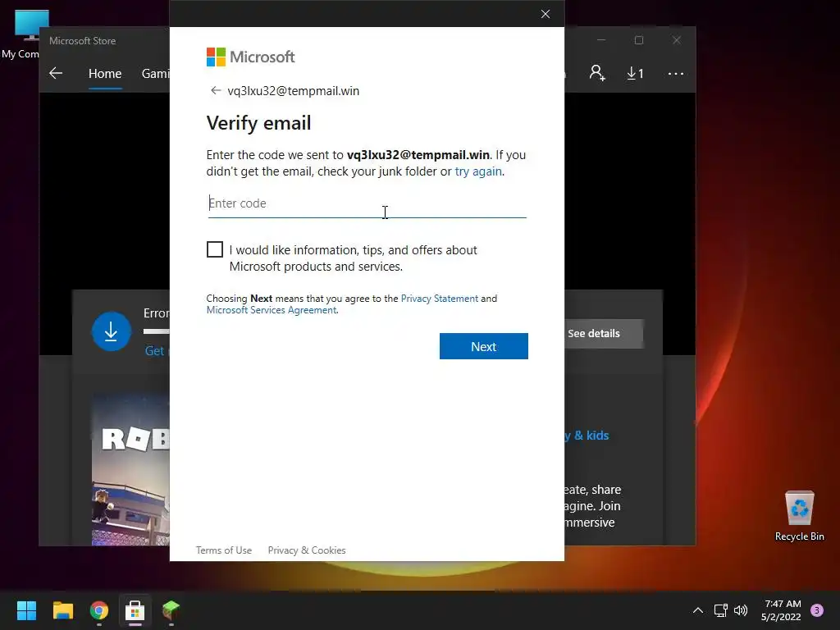
Task: Open File Explorer from the taskbar
Action: click(x=62, y=610)
